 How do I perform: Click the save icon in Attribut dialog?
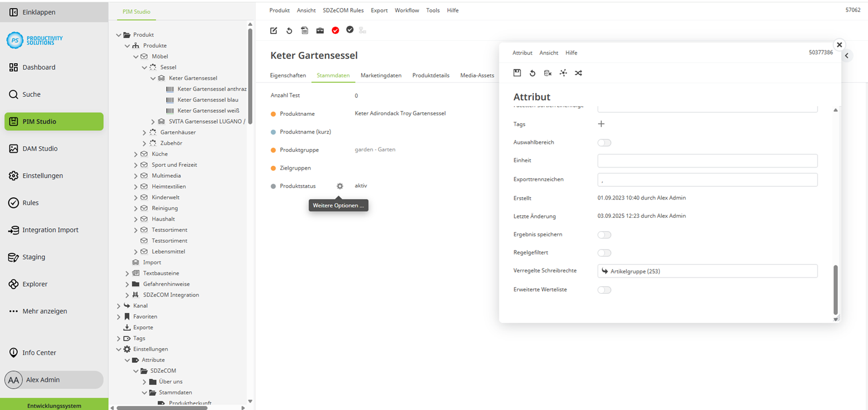tap(517, 73)
